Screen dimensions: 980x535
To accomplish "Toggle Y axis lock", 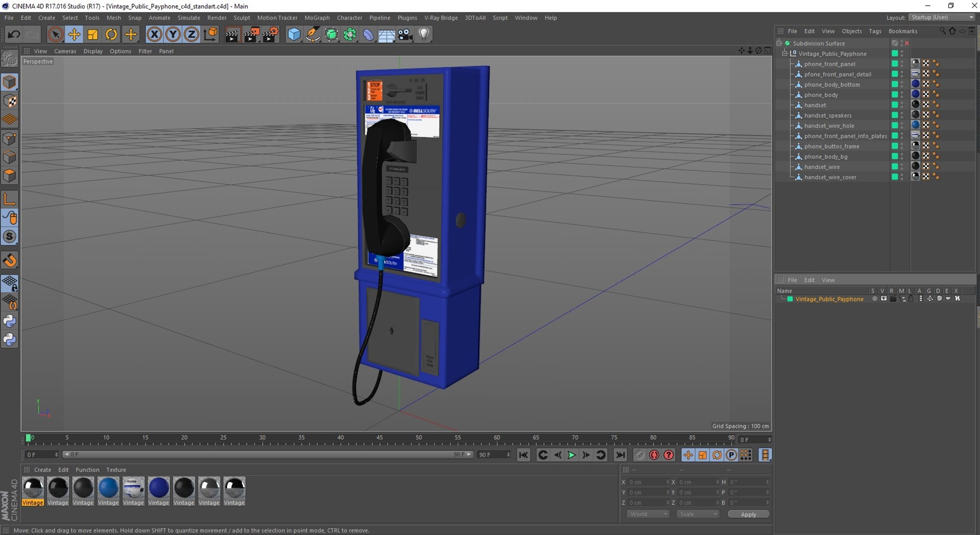I will click(173, 34).
